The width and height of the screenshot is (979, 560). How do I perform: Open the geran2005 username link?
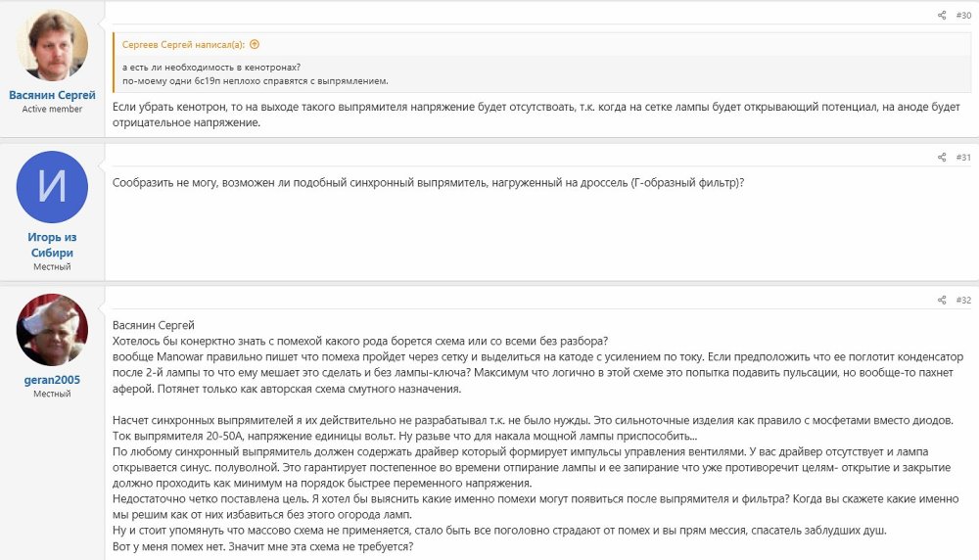[x=52, y=380]
